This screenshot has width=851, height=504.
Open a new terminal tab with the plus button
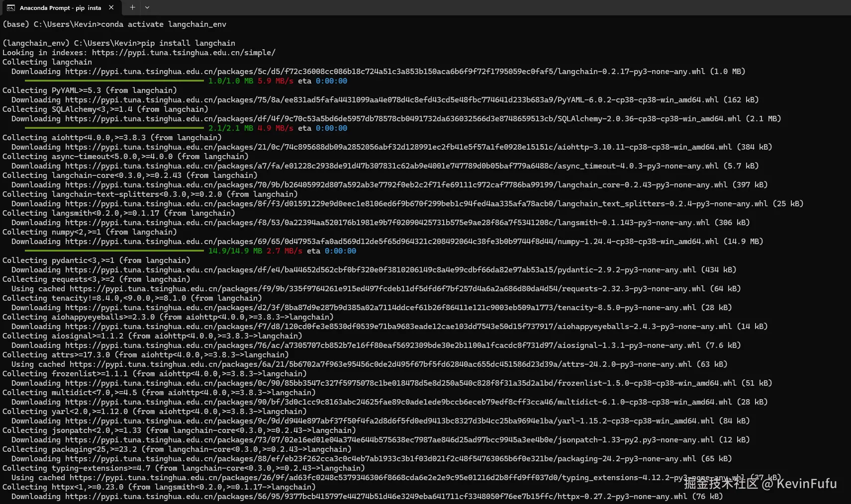132,7
